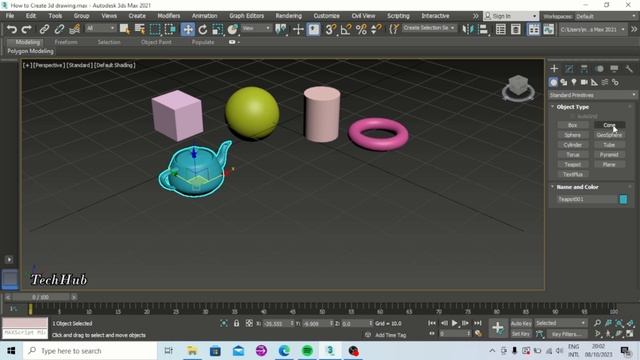Select the Lights create category icon
Image resolution: width=640 pixels, height=360 pixels.
click(574, 82)
